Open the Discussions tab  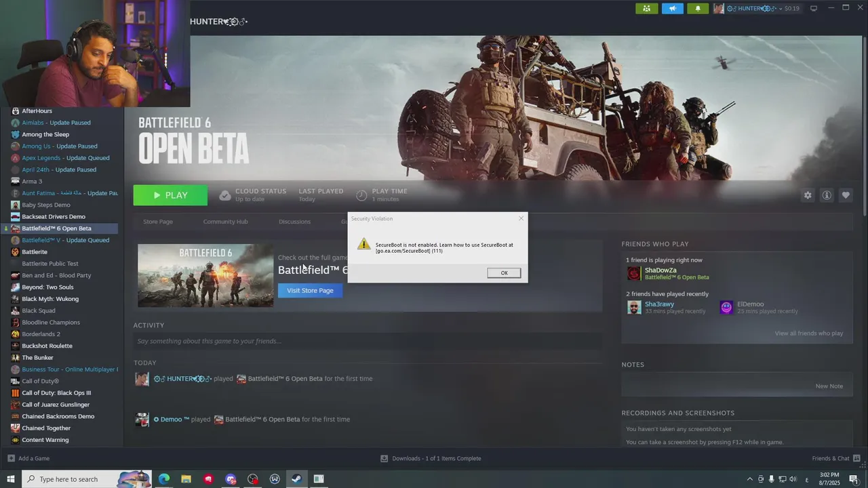coord(294,222)
